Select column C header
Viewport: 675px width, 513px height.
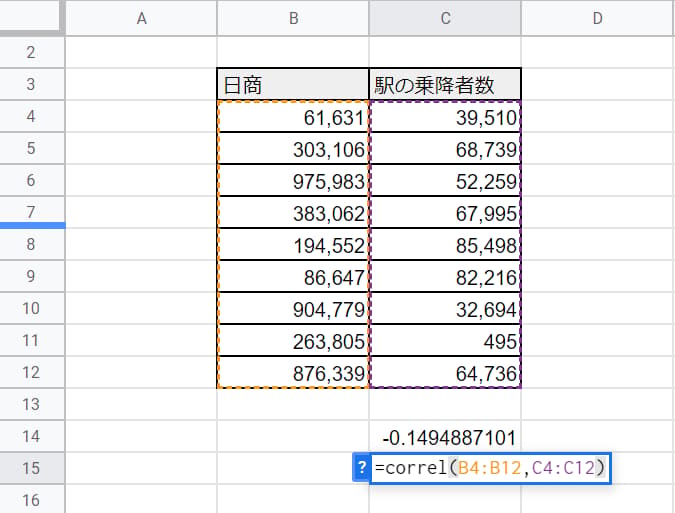pyautogui.click(x=445, y=18)
